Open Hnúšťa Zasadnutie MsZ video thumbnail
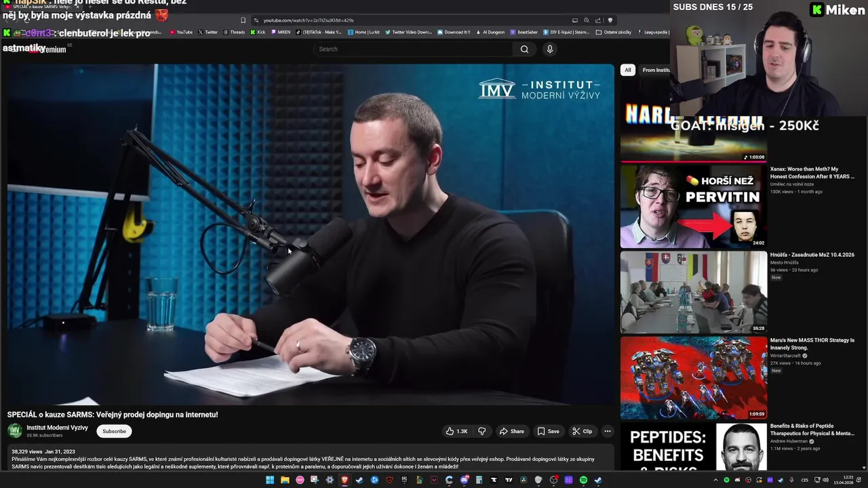The height and width of the screenshot is (488, 868). click(x=694, y=292)
